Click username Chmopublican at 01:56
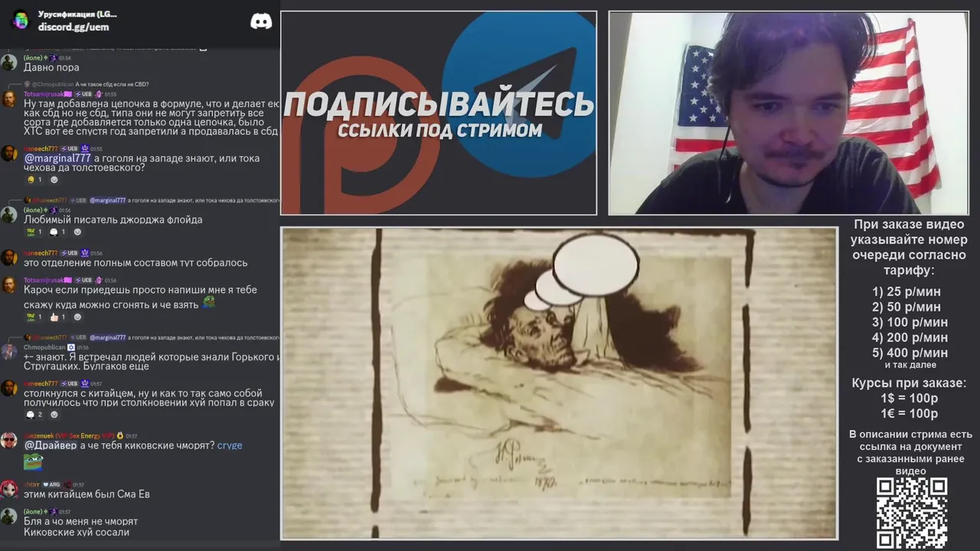The height and width of the screenshot is (551, 980). point(44,347)
